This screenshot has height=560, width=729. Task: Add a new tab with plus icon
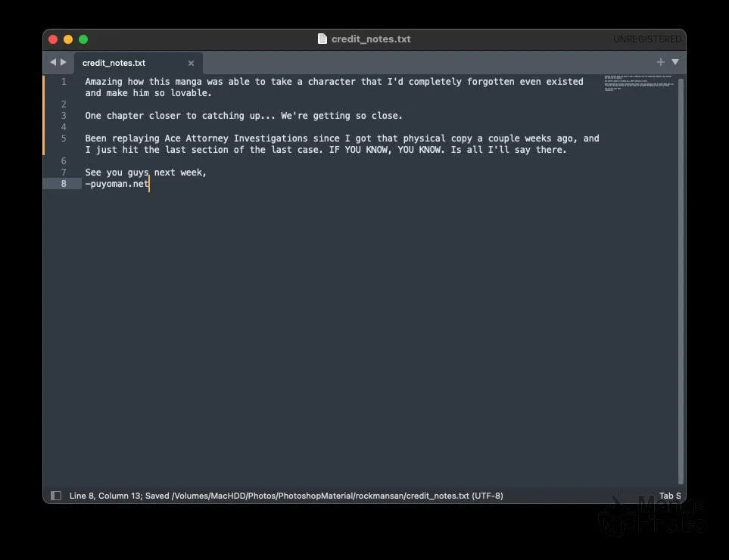660,62
